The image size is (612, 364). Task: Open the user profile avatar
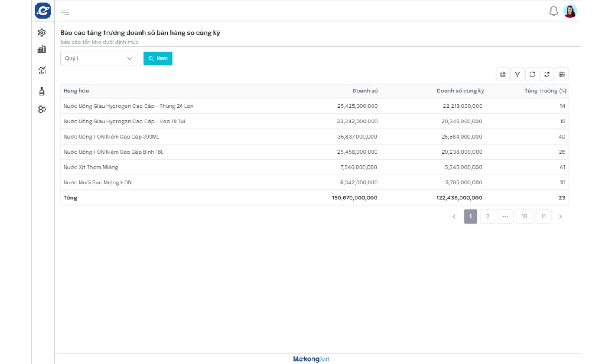tap(570, 11)
